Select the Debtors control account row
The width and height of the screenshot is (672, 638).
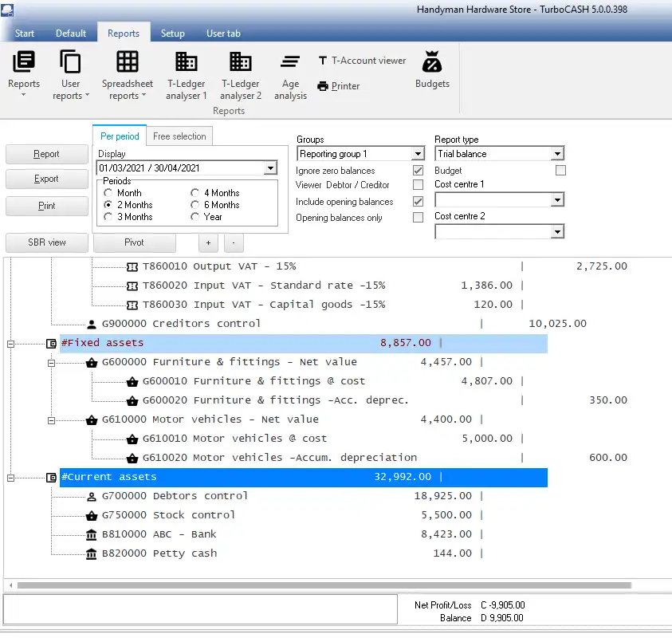coord(175,496)
